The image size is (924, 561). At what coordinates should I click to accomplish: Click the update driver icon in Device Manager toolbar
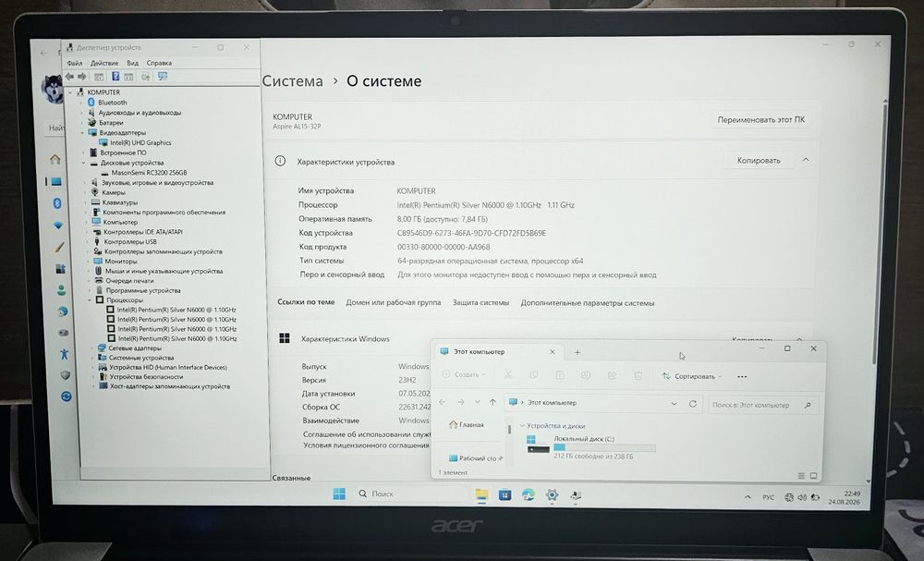[x=146, y=77]
